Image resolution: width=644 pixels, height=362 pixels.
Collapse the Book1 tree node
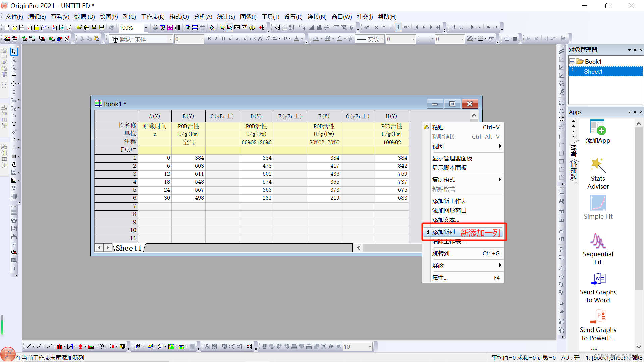point(572,62)
